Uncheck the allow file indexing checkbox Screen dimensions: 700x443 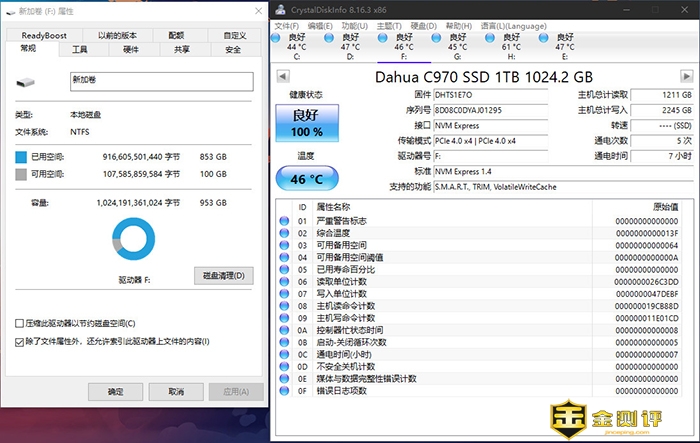click(20, 341)
